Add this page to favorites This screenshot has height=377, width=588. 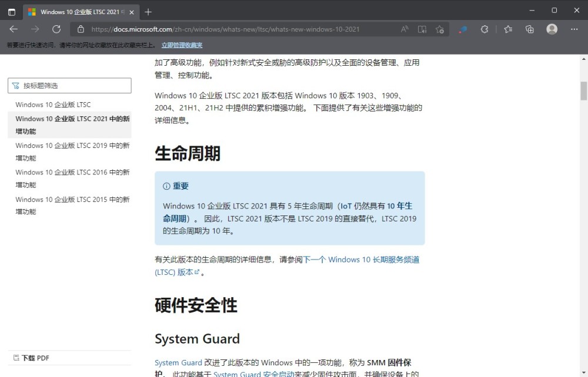440,29
